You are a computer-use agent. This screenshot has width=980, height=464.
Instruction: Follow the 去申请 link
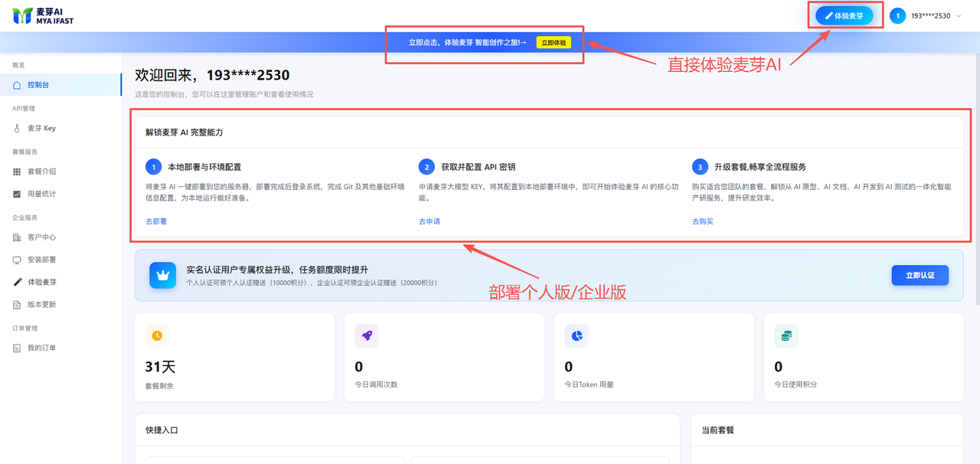click(x=430, y=222)
